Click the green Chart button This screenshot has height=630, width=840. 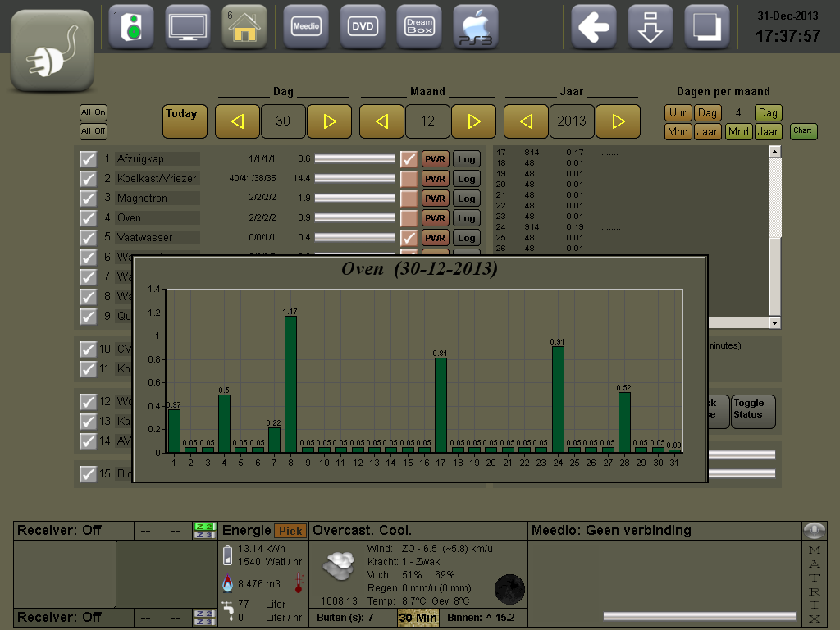803,130
